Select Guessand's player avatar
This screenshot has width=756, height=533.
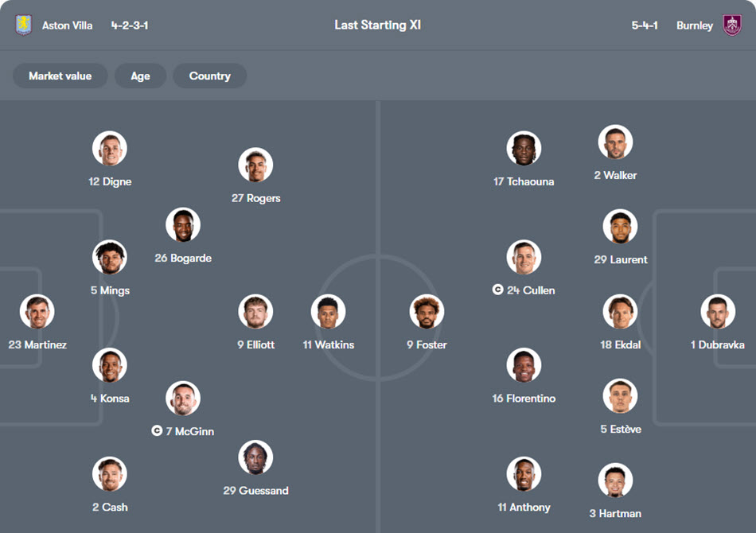tap(255, 457)
